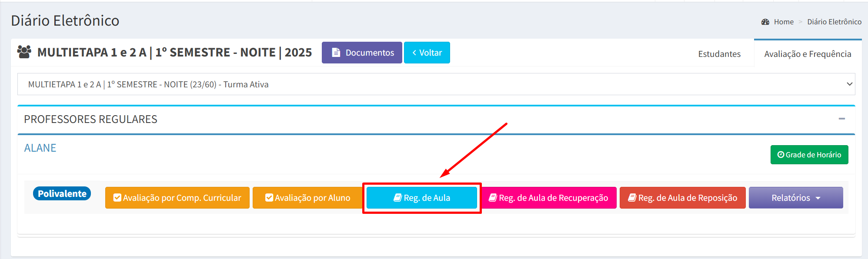Viewport: 868px width, 259px height.
Task: Click the book icon on Reg. de Aula
Action: pos(397,198)
